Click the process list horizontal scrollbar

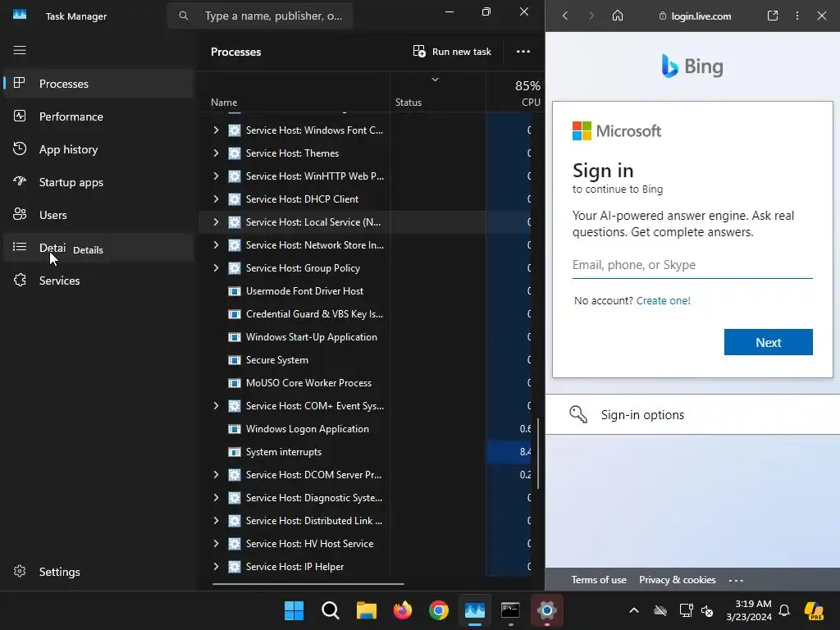click(x=308, y=584)
